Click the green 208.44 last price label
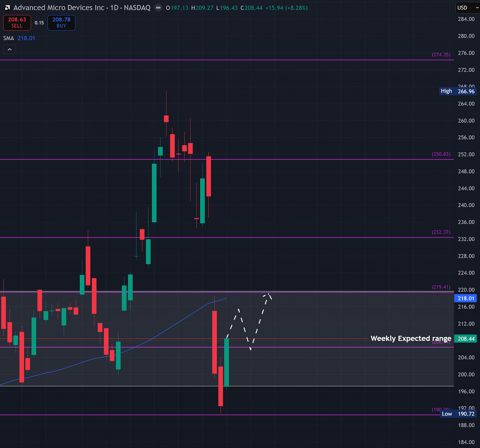480x448 pixels. [465, 339]
